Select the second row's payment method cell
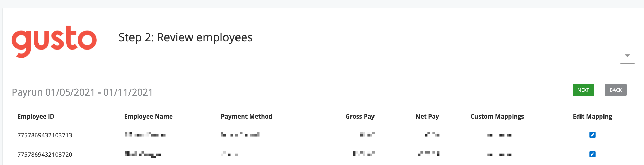Viewport: 644px width, 165px height. point(229,154)
